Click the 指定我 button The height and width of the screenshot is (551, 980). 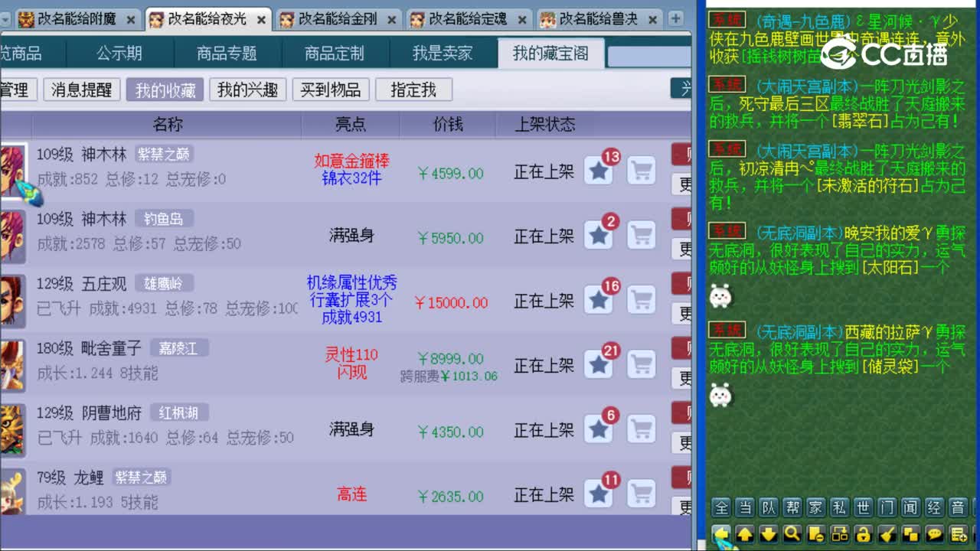point(413,90)
